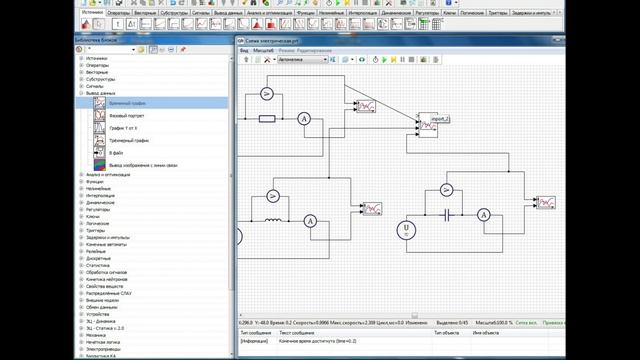This screenshot has width=640, height=360.
Task: Click the red triangle source block in palette
Action: point(86,24)
